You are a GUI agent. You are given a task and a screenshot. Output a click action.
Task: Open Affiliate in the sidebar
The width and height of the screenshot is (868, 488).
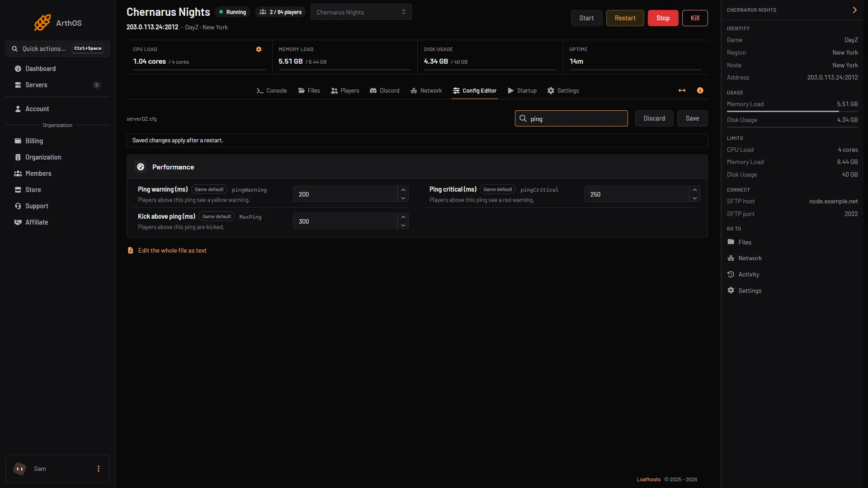pos(57,222)
